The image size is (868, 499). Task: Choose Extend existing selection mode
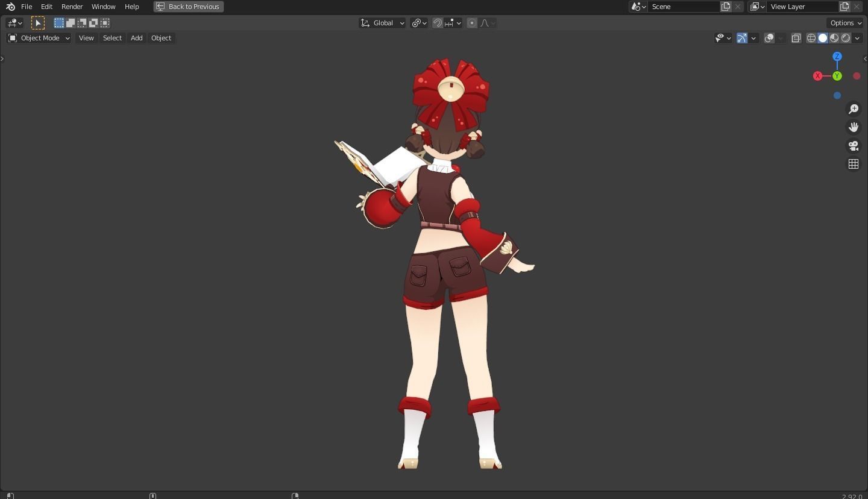[x=71, y=23]
